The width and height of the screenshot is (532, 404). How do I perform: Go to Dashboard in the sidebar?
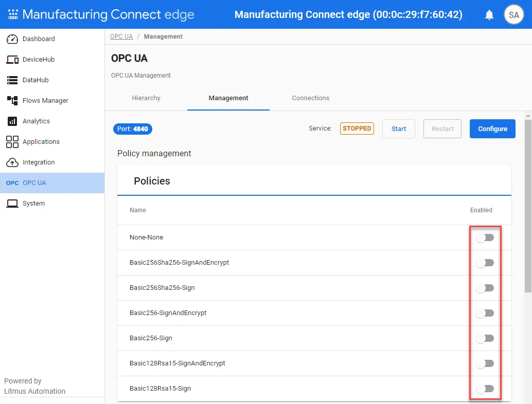pyautogui.click(x=39, y=39)
